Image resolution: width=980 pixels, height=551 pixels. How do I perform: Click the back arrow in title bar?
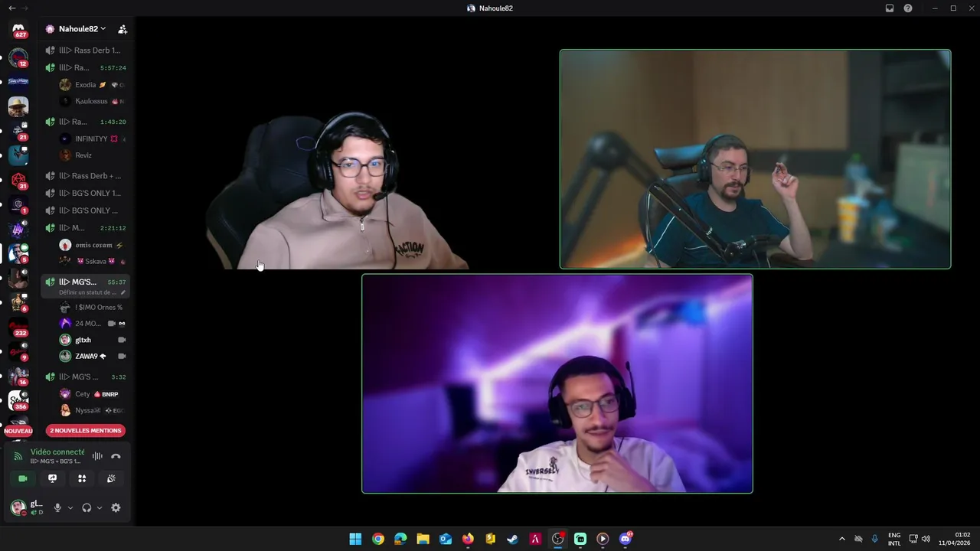[11, 8]
